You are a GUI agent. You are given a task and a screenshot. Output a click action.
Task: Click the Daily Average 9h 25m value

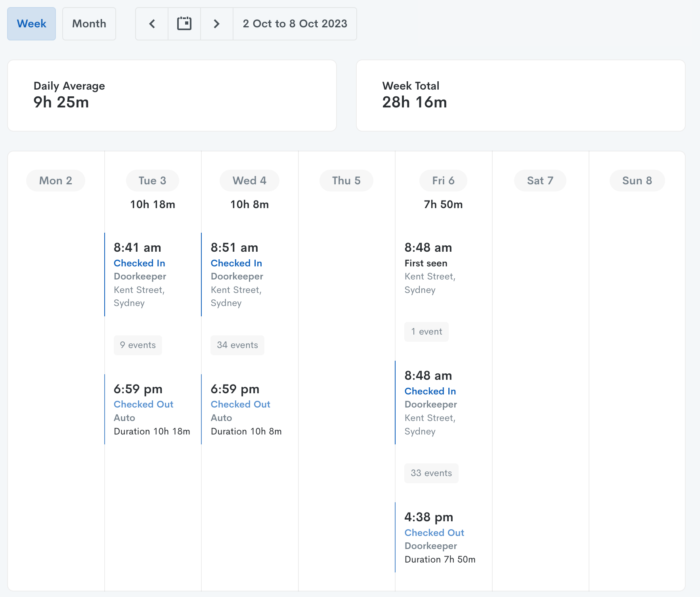61,102
